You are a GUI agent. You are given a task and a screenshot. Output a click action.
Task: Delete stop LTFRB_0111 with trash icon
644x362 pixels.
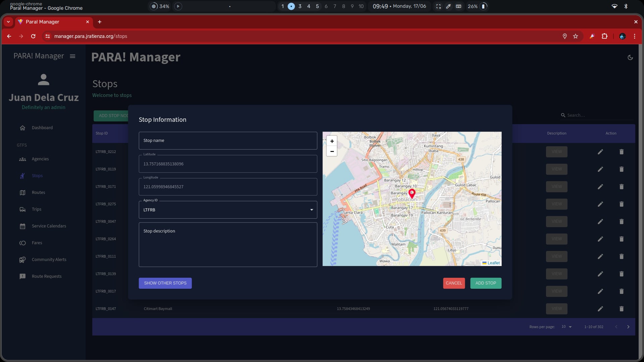(x=621, y=257)
